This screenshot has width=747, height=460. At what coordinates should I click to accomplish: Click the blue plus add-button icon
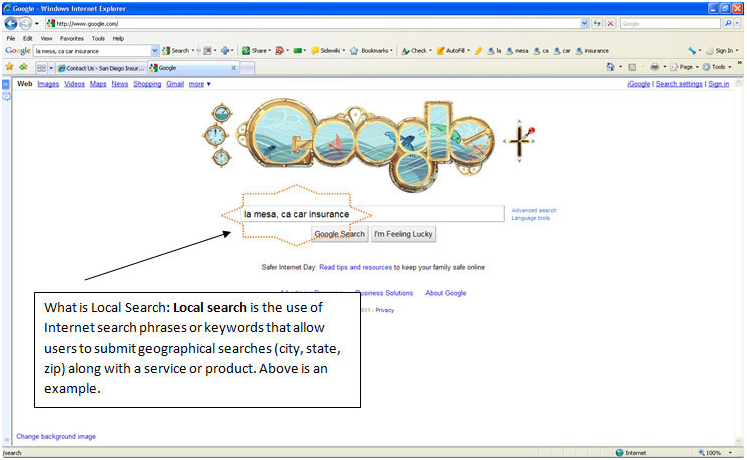pyautogui.click(x=224, y=50)
